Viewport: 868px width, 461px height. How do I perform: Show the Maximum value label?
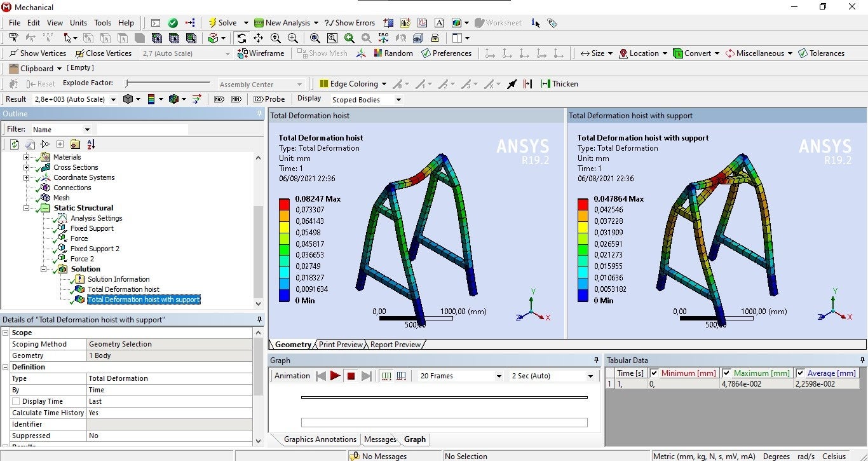click(x=219, y=99)
